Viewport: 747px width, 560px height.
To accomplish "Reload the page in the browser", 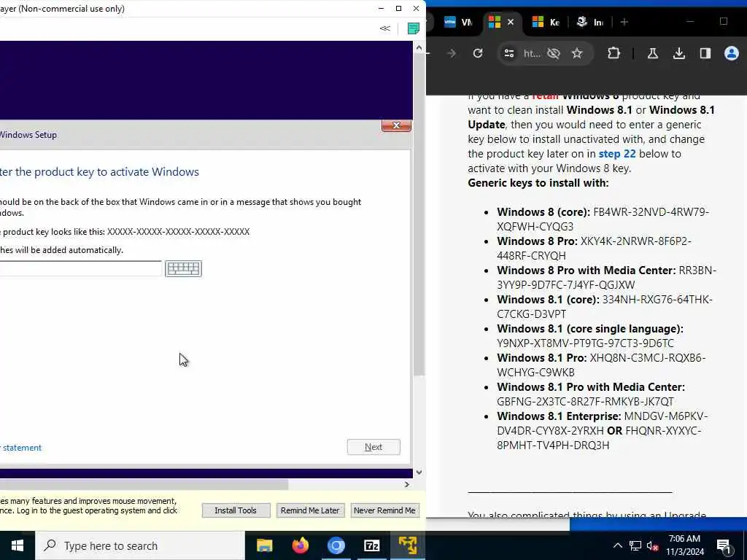I will pos(478,53).
